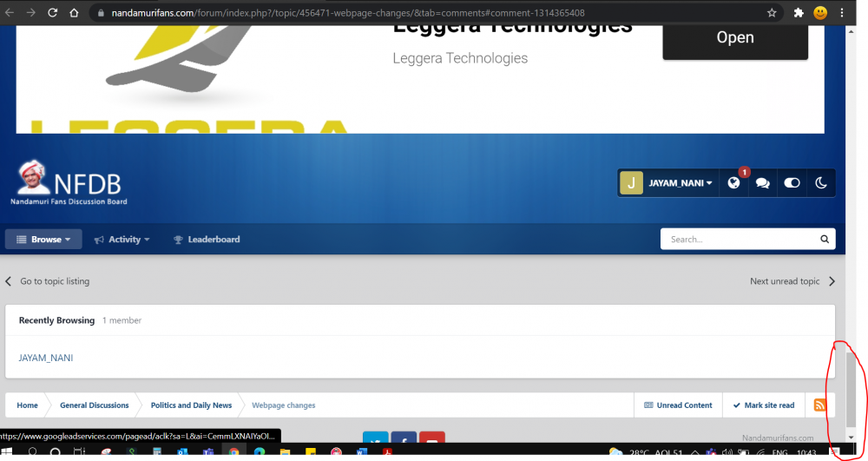Image resolution: width=868 pixels, height=461 pixels.
Task: Click the 1 member count text
Action: tap(122, 320)
